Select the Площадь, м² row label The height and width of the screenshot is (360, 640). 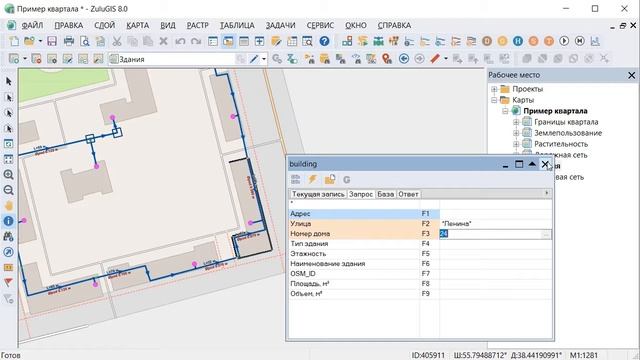point(310,284)
